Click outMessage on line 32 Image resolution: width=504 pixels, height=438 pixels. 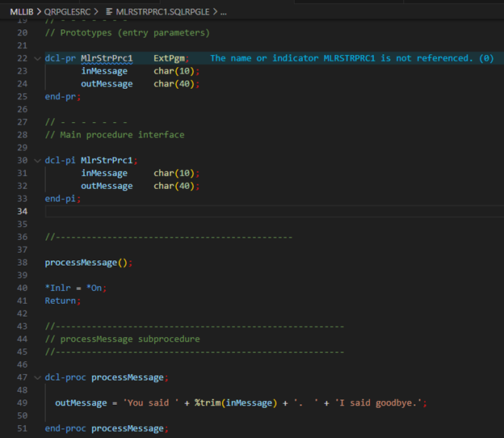pyautogui.click(x=107, y=186)
